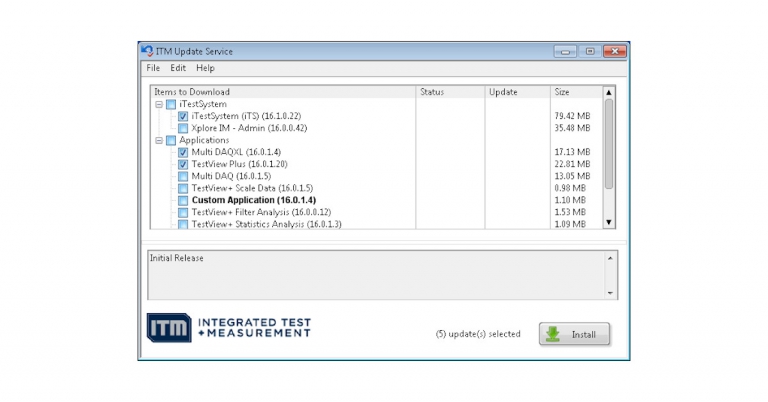Click the Update column header
768x402 pixels.
(x=518, y=92)
